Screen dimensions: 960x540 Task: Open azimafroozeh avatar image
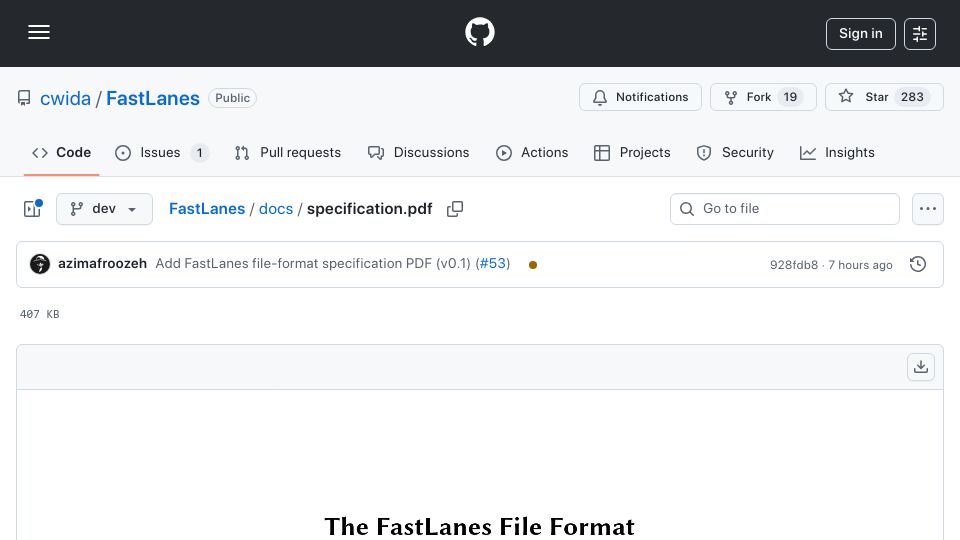(40, 264)
